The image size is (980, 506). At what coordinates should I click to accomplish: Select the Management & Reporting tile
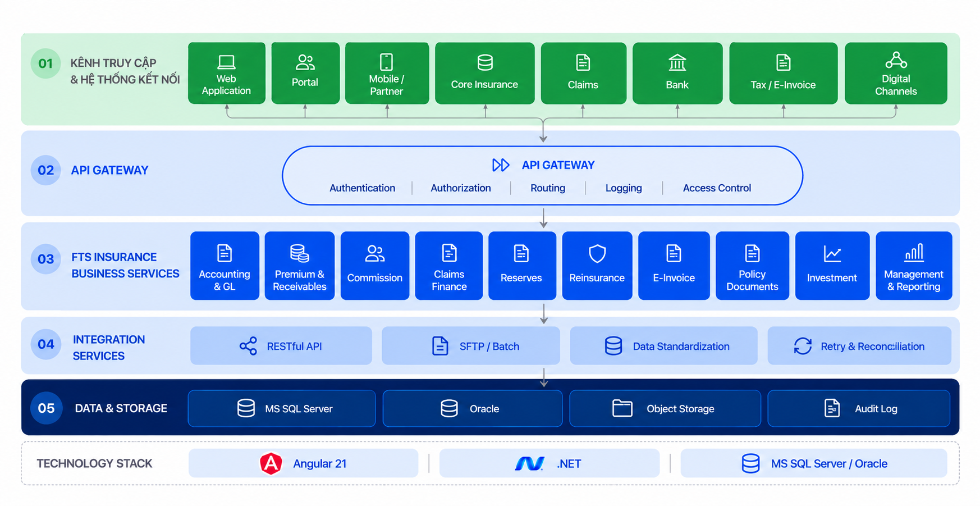(x=913, y=266)
